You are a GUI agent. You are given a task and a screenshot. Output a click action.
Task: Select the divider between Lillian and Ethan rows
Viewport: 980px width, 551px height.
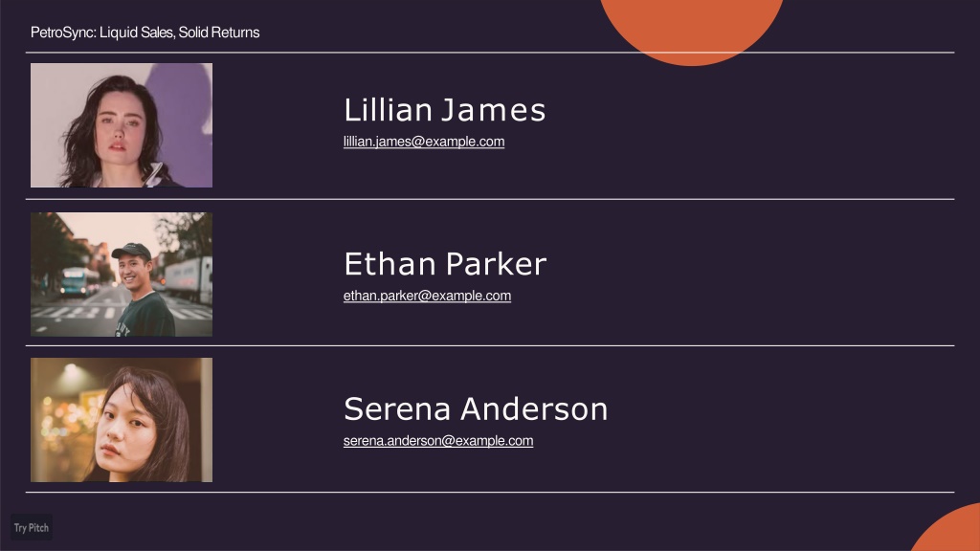coord(490,199)
